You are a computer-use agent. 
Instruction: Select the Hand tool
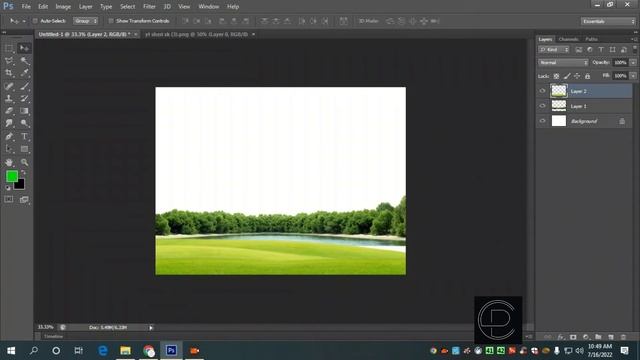pyautogui.click(x=9, y=162)
